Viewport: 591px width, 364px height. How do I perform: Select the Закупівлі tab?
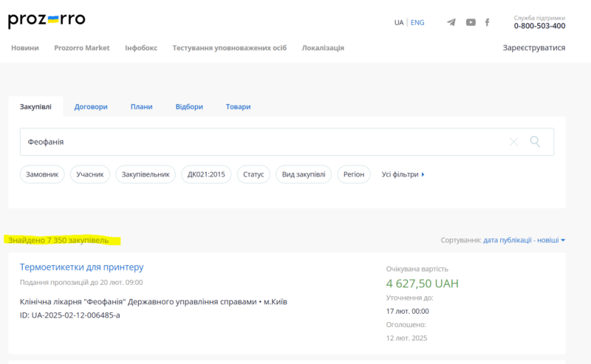(x=35, y=106)
